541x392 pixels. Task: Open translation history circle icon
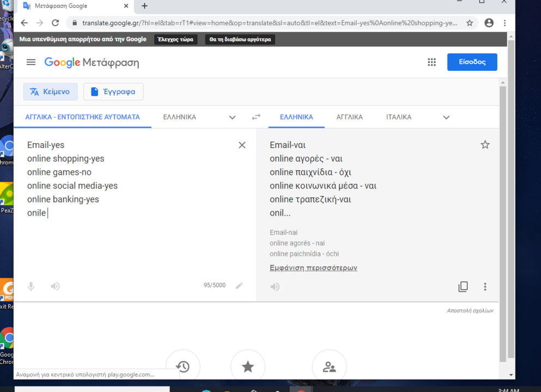pyautogui.click(x=183, y=366)
